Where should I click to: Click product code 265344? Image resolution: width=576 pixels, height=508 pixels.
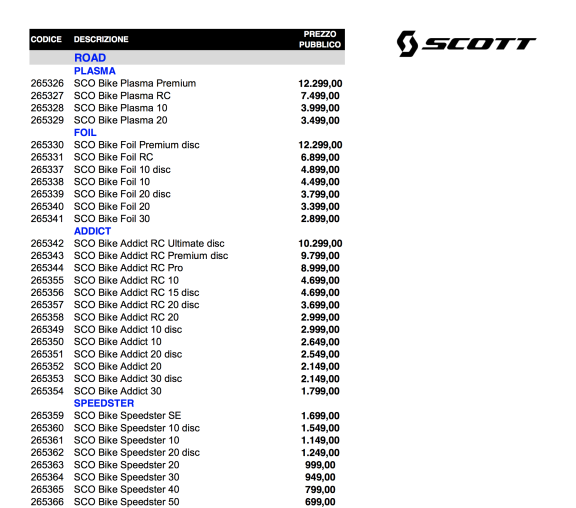(x=47, y=268)
